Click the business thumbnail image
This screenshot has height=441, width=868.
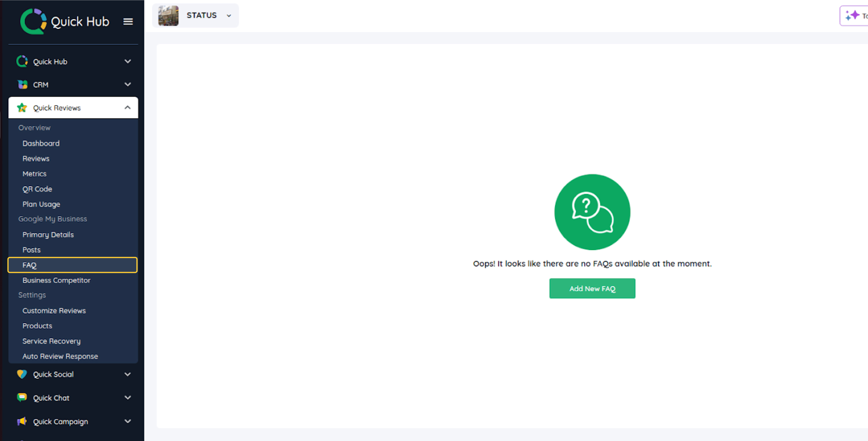pos(168,15)
